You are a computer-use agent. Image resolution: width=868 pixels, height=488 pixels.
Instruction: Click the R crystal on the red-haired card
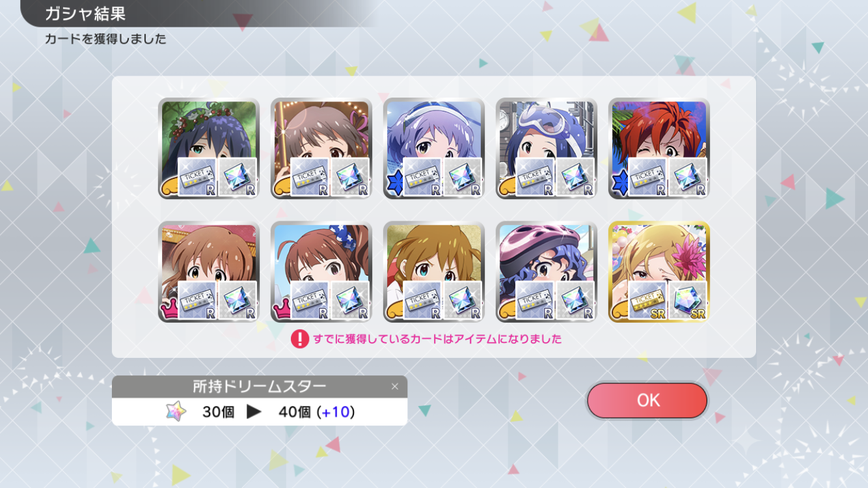(688, 178)
